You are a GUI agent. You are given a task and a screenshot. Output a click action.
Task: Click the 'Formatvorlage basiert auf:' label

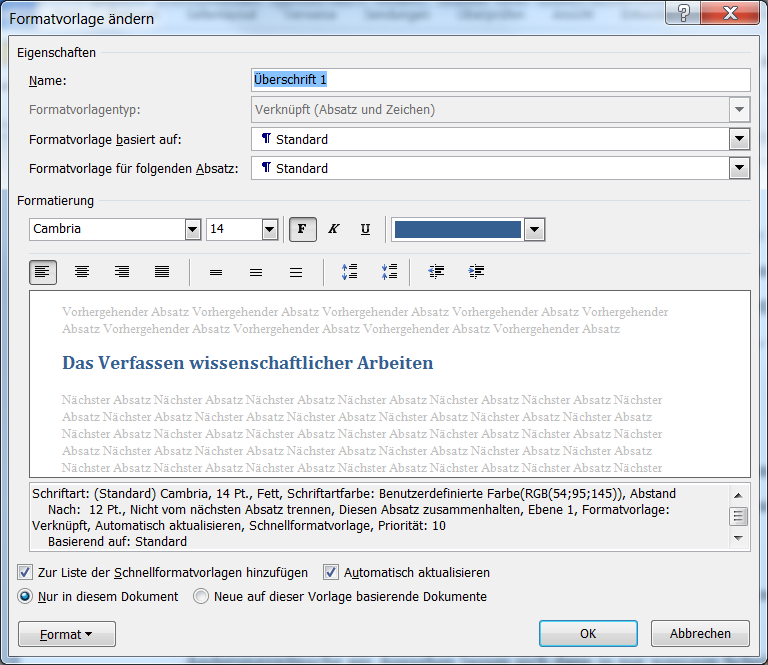coord(105,140)
